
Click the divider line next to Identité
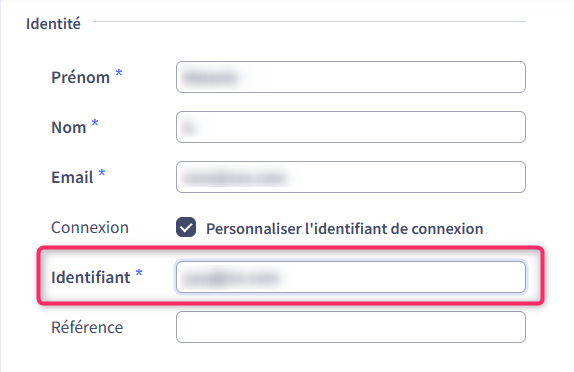pos(309,22)
